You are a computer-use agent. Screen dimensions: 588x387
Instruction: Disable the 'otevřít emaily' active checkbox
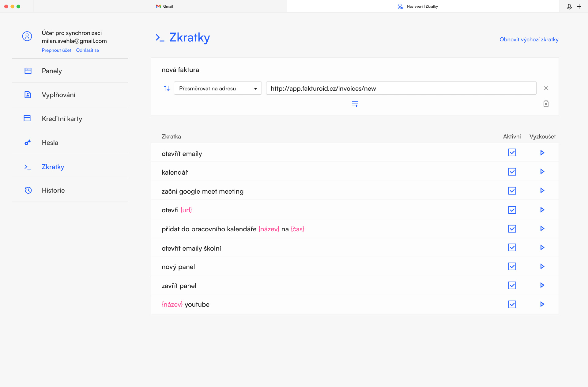(512, 153)
